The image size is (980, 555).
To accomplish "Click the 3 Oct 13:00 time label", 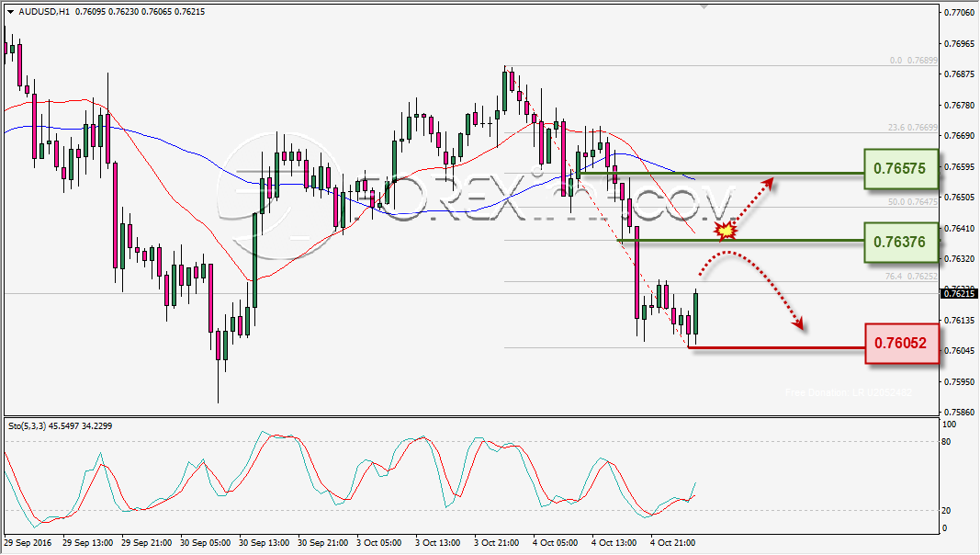I will (x=438, y=542).
